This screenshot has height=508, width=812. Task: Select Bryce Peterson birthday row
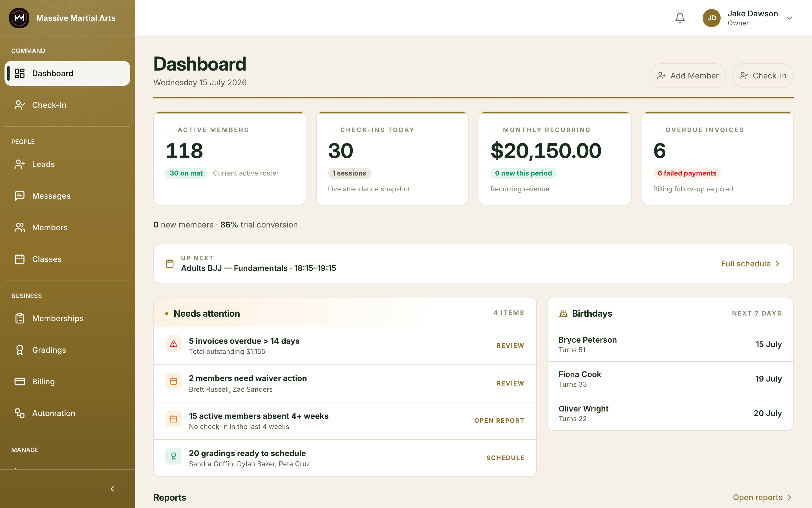pyautogui.click(x=670, y=344)
